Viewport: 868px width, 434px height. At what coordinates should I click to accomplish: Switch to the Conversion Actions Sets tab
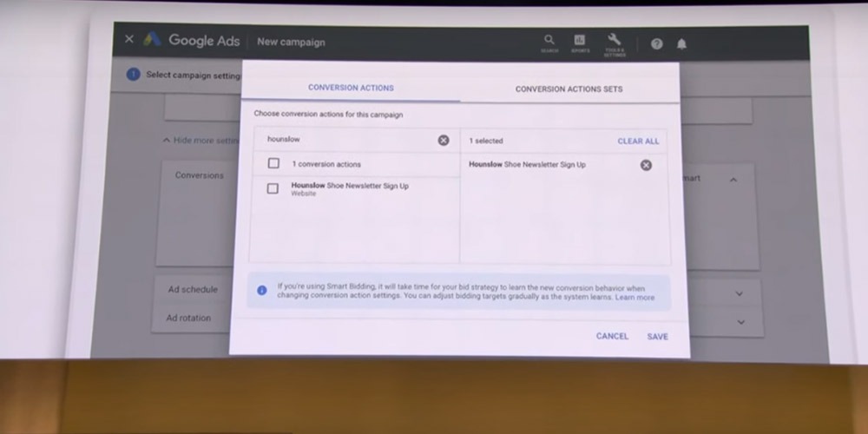click(569, 89)
